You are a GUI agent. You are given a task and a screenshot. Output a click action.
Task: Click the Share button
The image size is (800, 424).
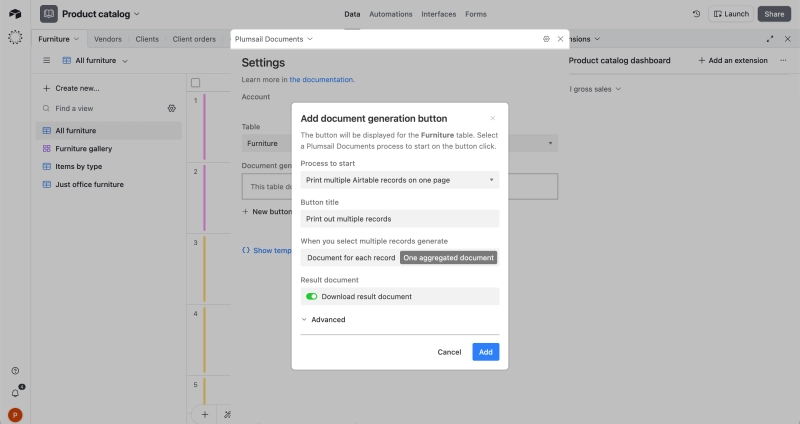(x=774, y=14)
